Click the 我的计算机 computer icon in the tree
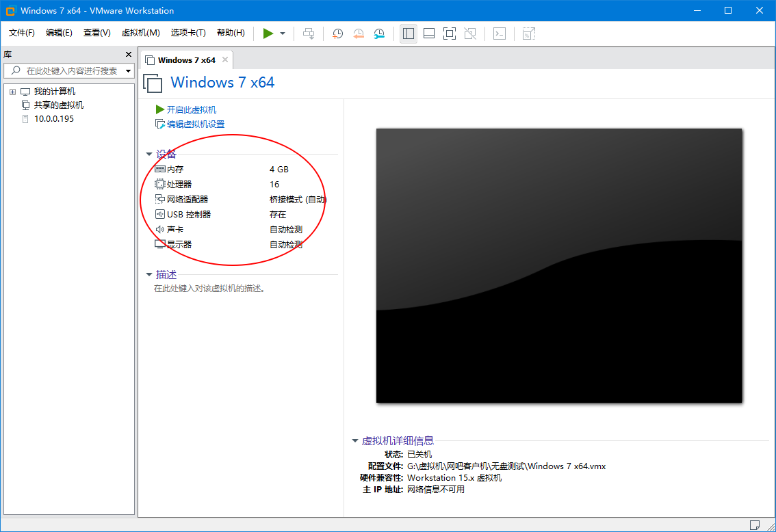Viewport: 776px width, 532px height. pos(25,92)
